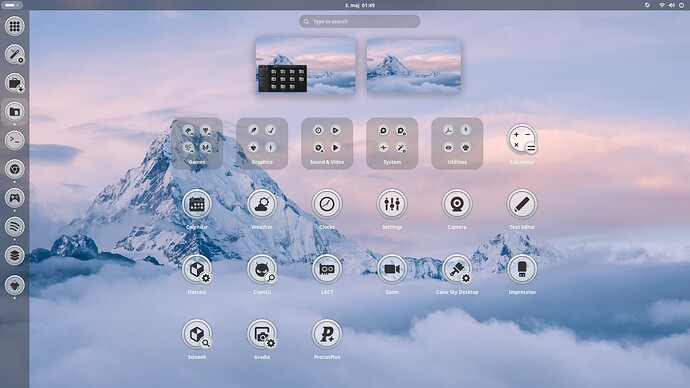Launch the Terminal from the dock

pyautogui.click(x=15, y=140)
